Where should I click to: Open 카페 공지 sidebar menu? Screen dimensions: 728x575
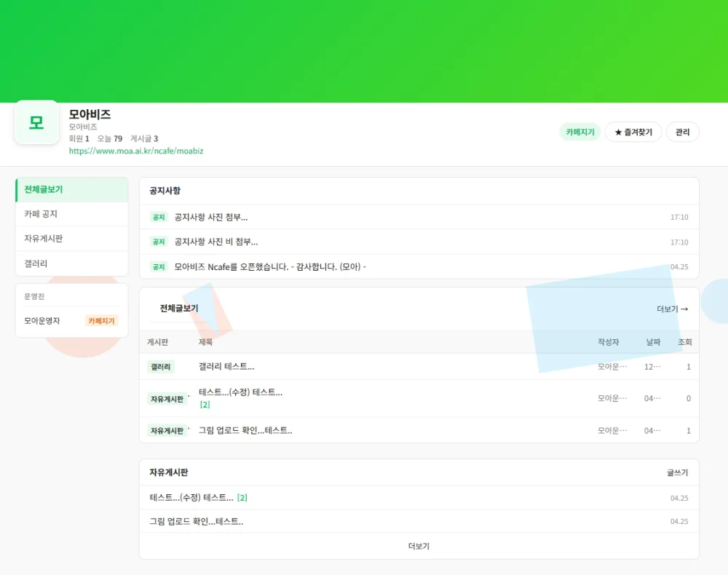72,214
